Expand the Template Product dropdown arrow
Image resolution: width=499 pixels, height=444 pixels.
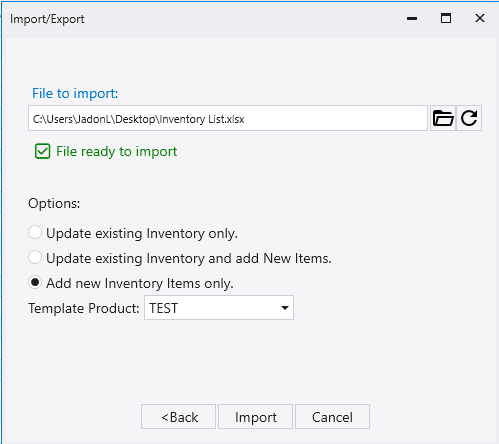pyautogui.click(x=285, y=308)
